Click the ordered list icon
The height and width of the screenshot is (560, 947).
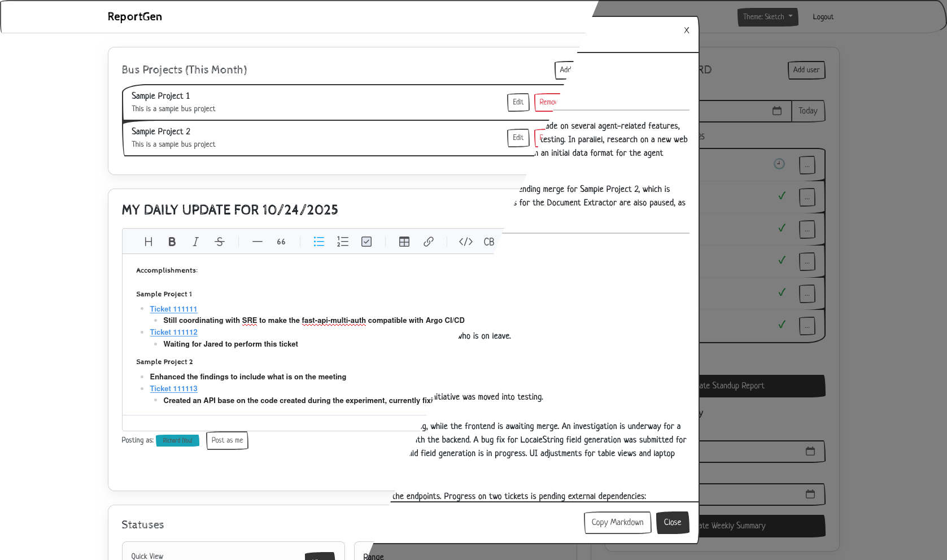click(343, 242)
